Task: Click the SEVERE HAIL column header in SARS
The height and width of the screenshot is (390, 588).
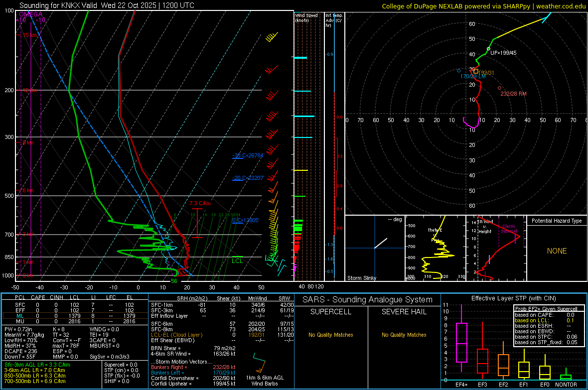Action: click(404, 312)
